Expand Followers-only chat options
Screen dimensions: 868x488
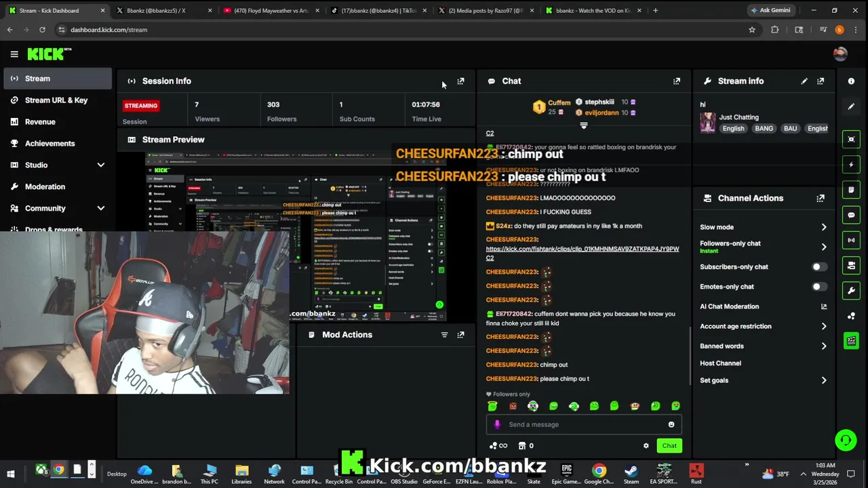(824, 247)
